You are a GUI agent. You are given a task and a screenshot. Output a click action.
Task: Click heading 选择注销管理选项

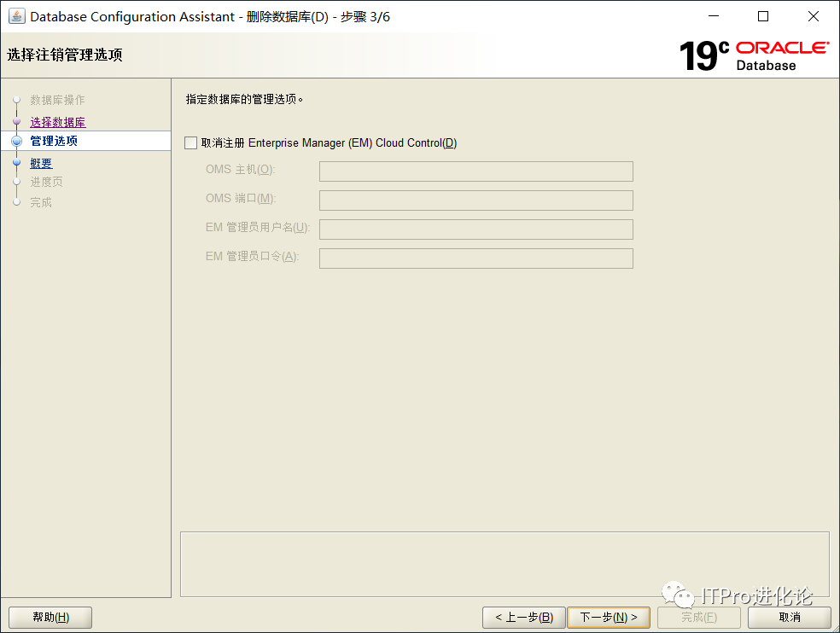(65, 55)
